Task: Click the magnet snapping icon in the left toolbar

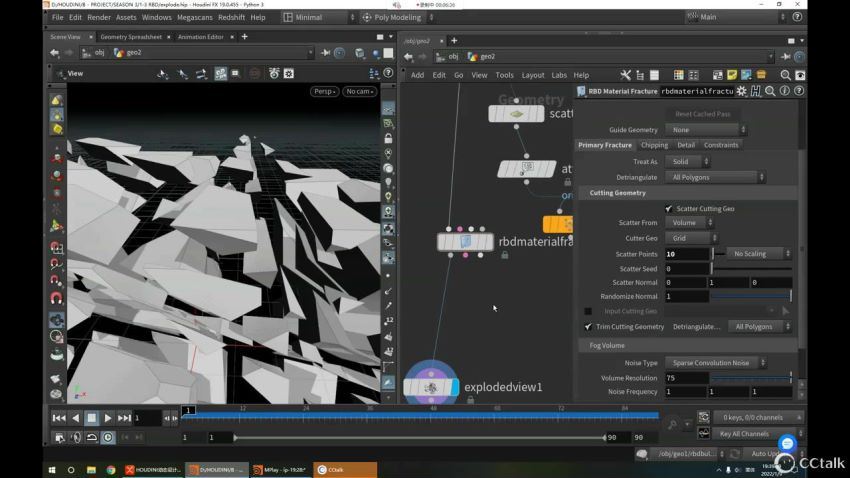Action: coord(56,298)
